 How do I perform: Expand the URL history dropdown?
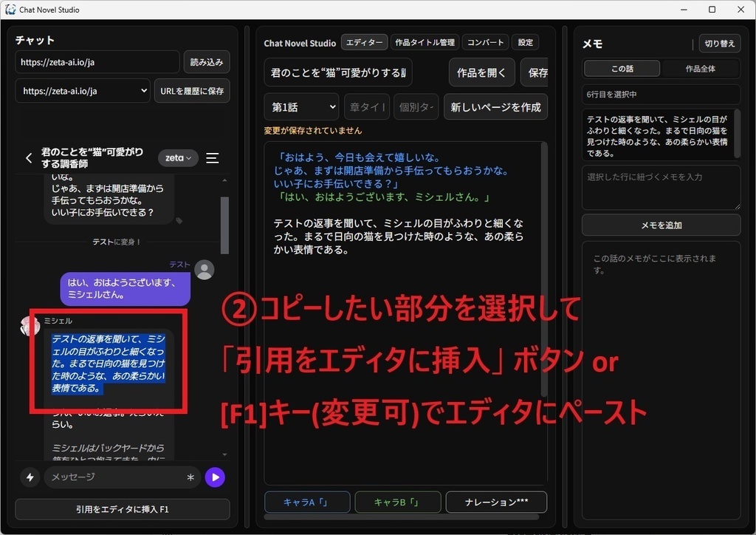(83, 91)
